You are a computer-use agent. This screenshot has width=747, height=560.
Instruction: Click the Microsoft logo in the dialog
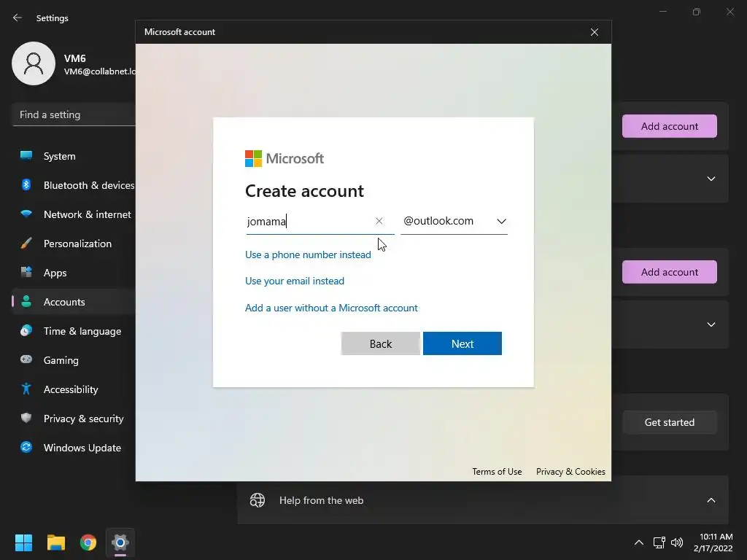pos(285,158)
